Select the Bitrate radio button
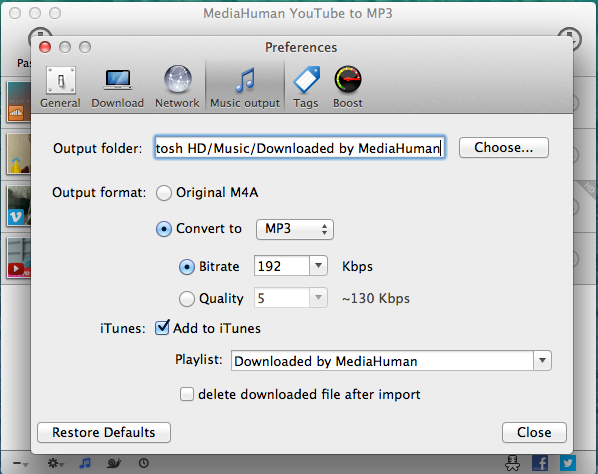Image resolution: width=598 pixels, height=474 pixels. [187, 267]
